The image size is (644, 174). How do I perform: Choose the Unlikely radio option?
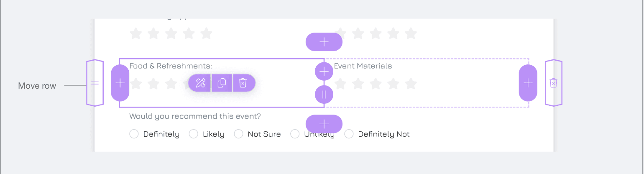pos(295,134)
